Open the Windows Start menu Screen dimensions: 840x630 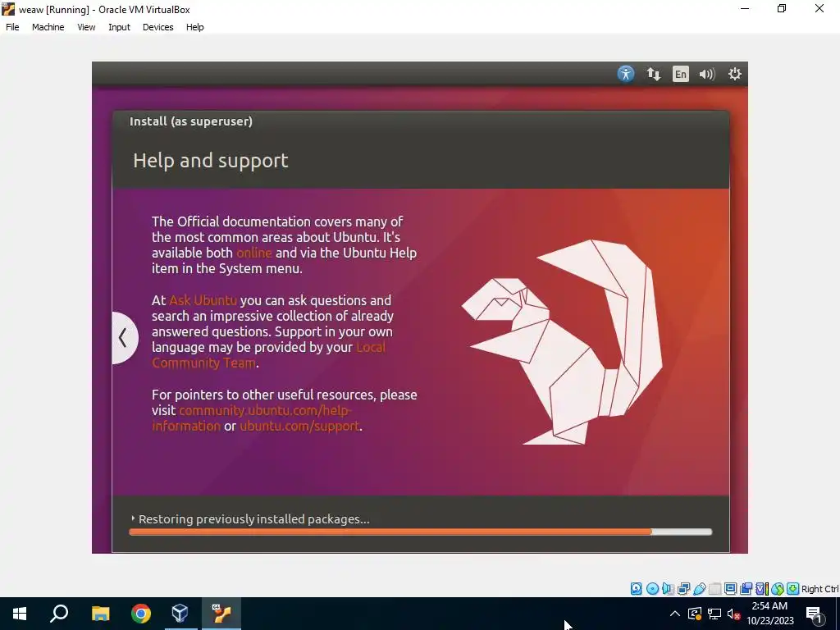click(x=20, y=614)
